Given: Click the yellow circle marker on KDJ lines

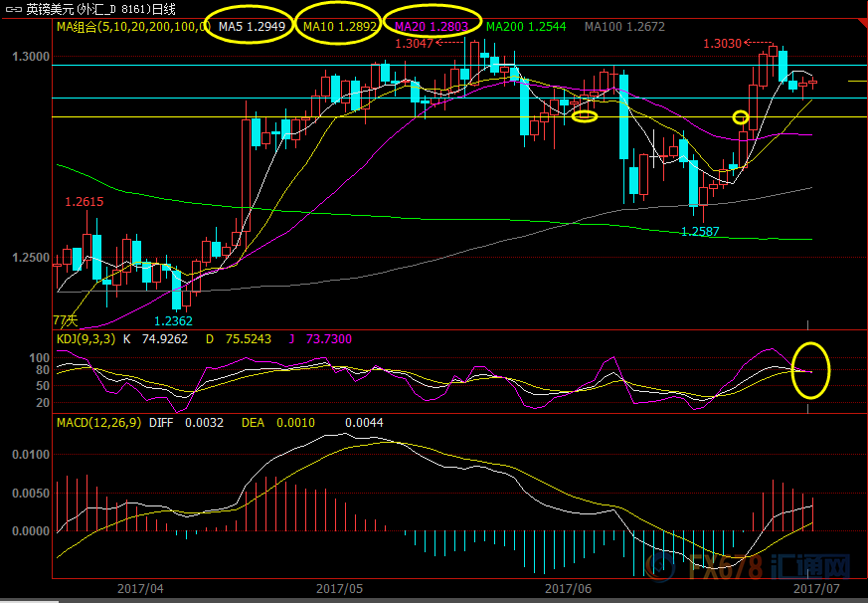Looking at the screenshot, I should point(812,369).
